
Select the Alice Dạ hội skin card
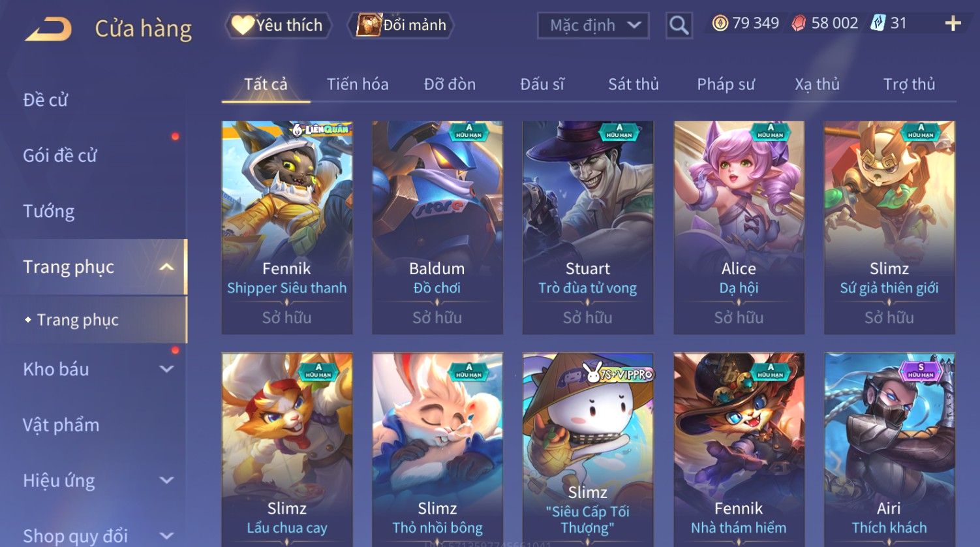pyautogui.click(x=739, y=228)
